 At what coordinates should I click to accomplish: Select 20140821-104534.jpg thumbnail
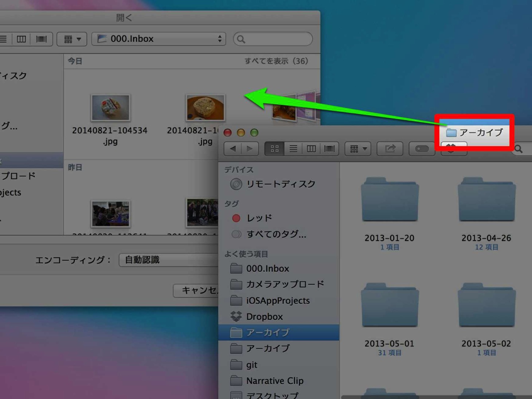(x=110, y=107)
